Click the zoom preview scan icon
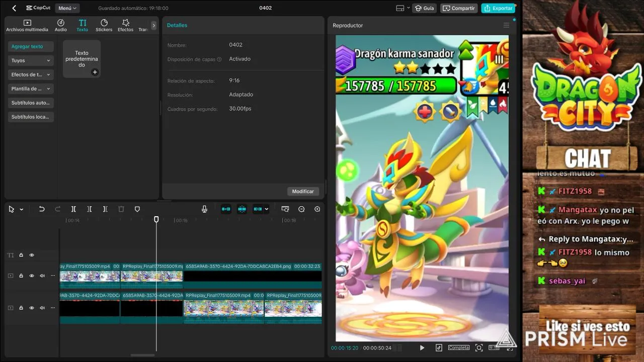 479,347
